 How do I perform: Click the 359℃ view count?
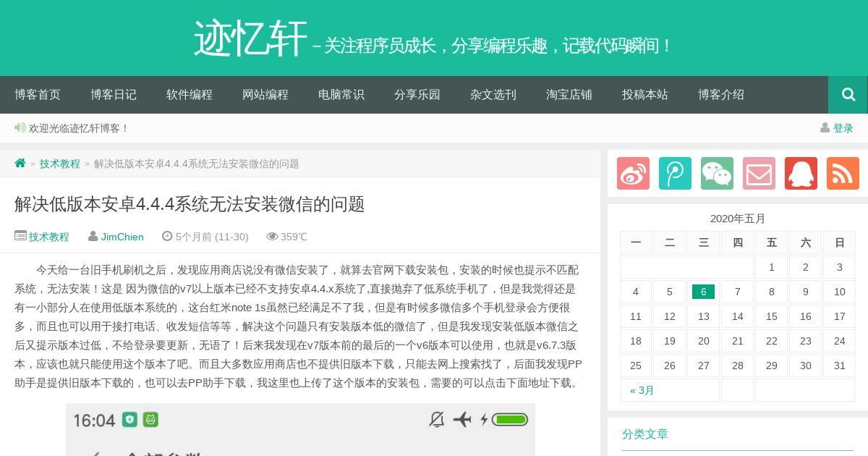click(x=294, y=237)
